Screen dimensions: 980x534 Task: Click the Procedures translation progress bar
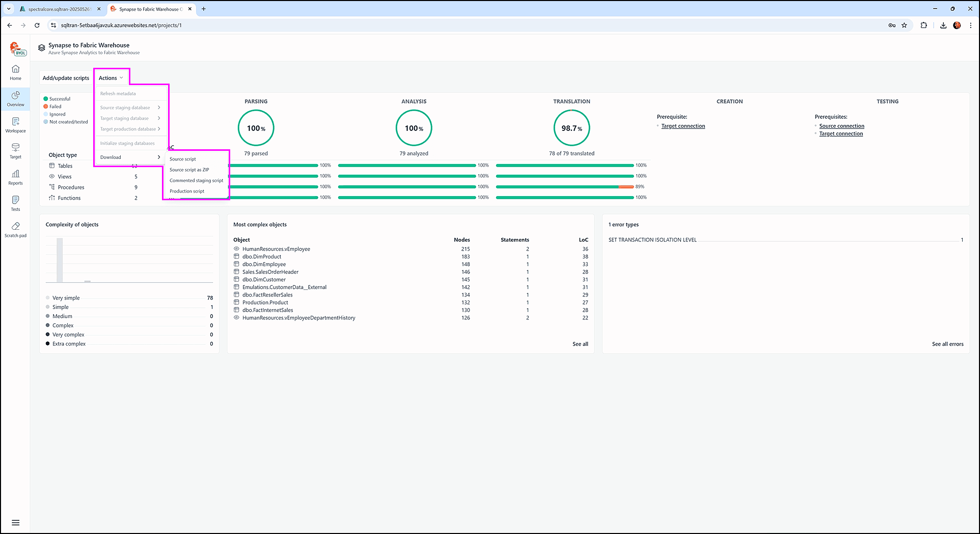pyautogui.click(x=564, y=186)
